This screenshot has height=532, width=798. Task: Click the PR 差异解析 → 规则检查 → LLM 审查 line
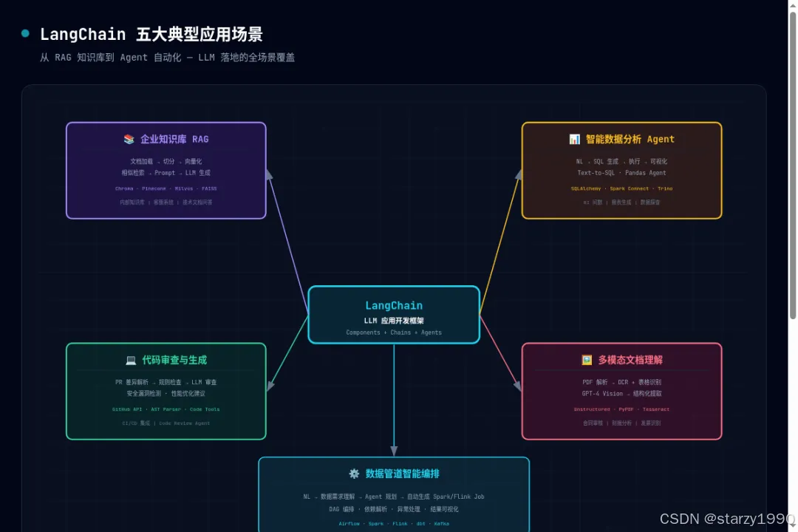tap(166, 382)
